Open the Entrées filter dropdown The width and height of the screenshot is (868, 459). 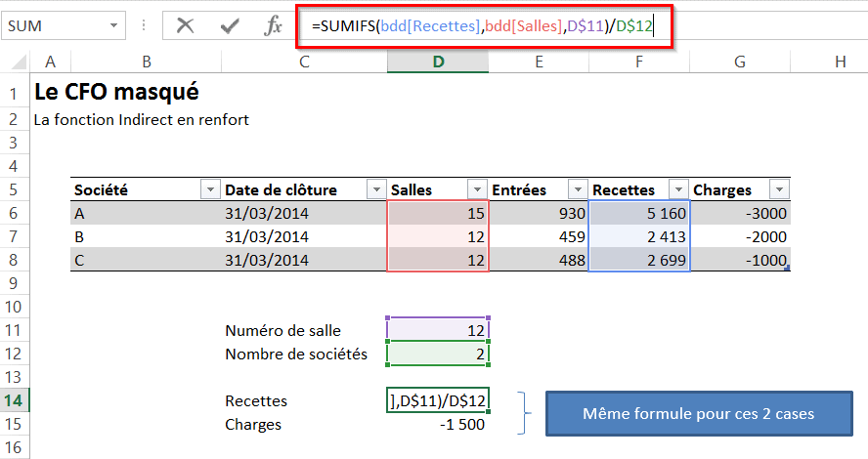(577, 189)
